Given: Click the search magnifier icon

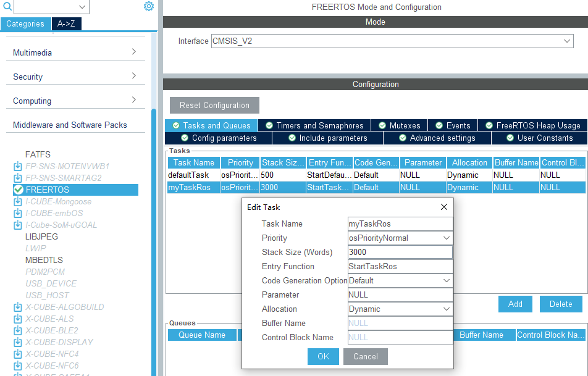Looking at the screenshot, I should point(7,6).
